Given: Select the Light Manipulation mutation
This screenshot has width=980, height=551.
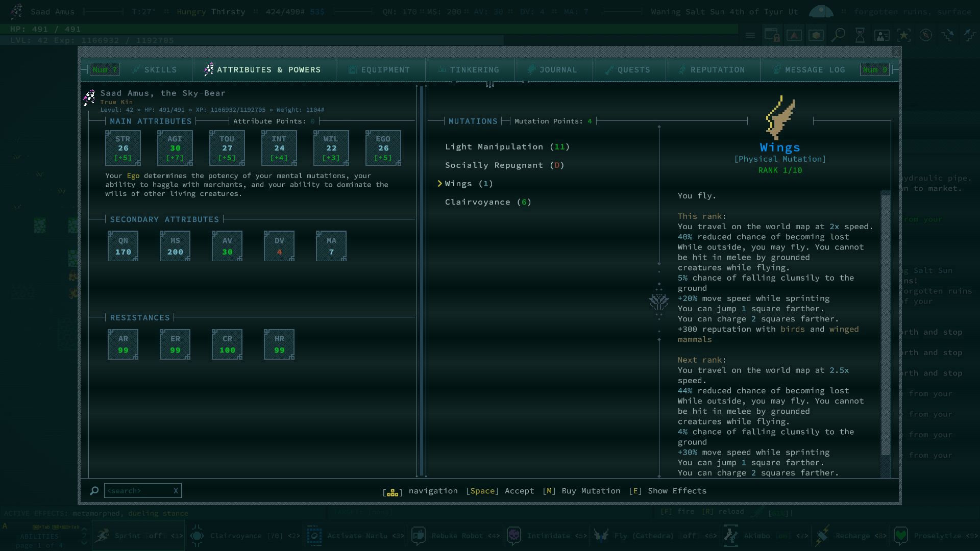Looking at the screenshot, I should tap(507, 147).
